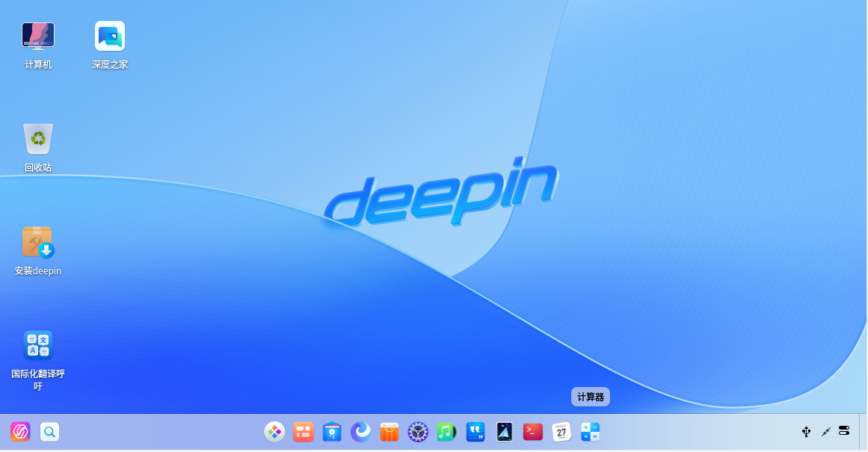Open the blue quotation-marks dock icon
868x452 pixels.
coord(475,432)
